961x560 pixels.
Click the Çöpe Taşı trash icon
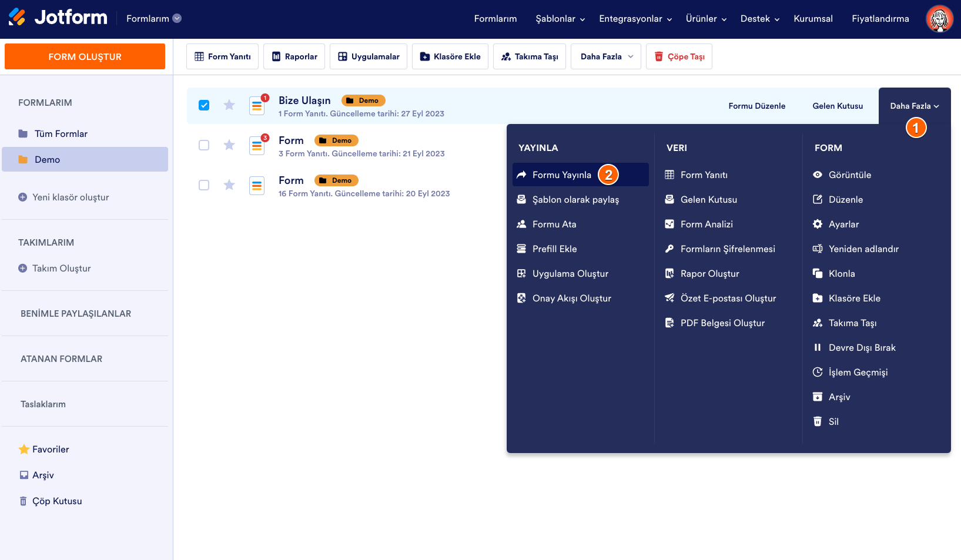pos(659,56)
